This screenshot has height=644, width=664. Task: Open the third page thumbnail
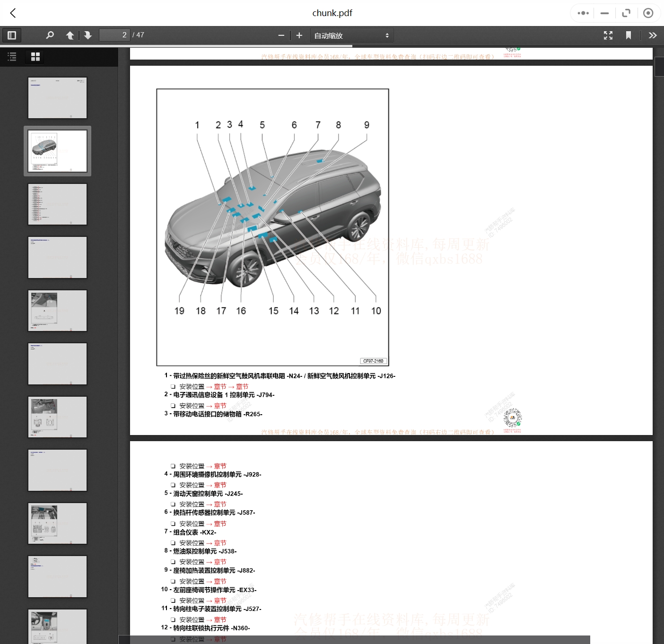57,204
